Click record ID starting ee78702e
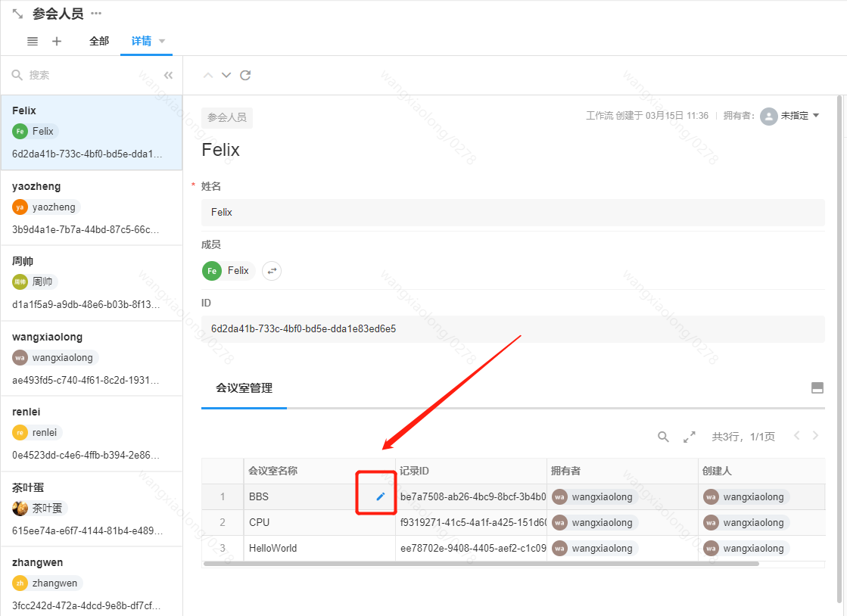This screenshot has width=847, height=616. [471, 549]
